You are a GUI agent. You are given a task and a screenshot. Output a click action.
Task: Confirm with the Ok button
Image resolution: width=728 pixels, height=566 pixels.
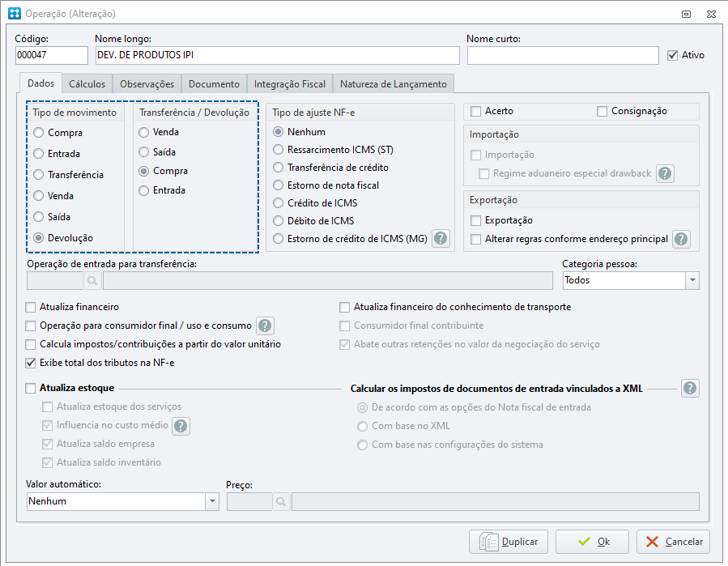point(593,542)
